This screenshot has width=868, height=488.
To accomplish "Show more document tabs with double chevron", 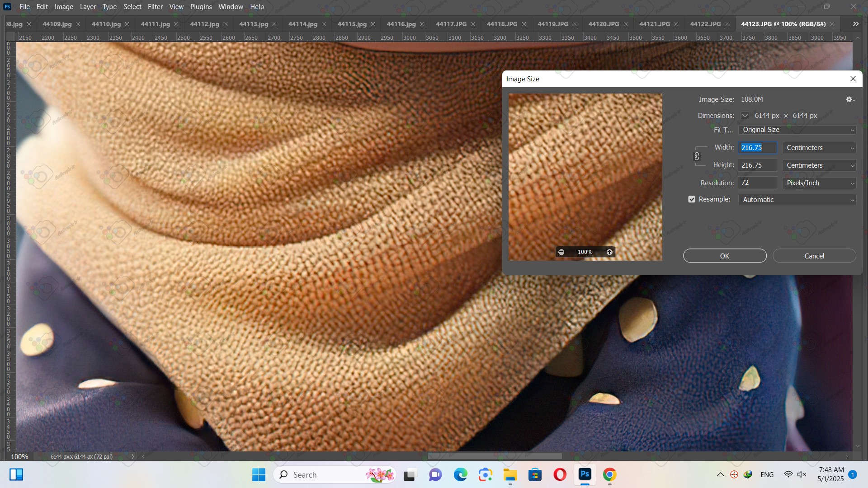I will pos(856,24).
